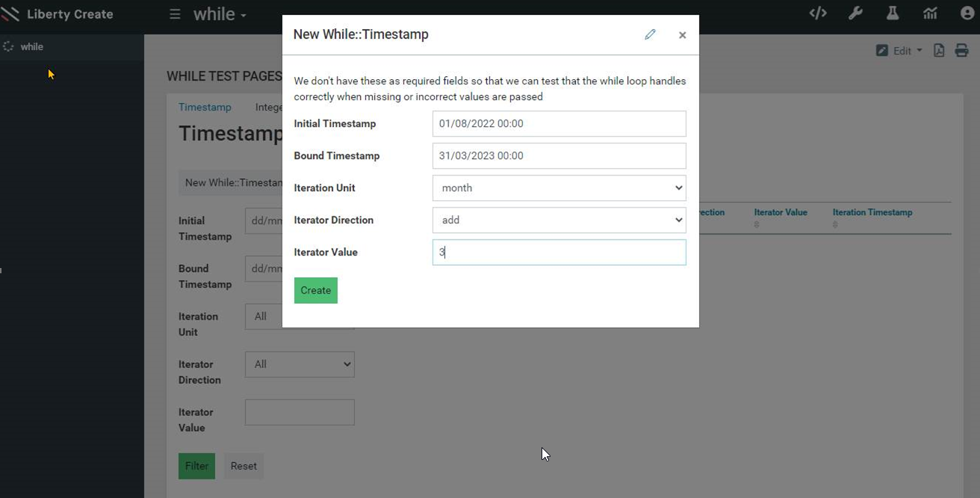Click the PDF export icon

click(x=939, y=51)
